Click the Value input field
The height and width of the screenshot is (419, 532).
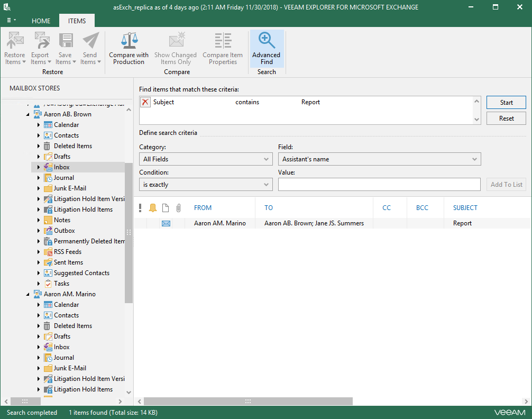(x=379, y=185)
